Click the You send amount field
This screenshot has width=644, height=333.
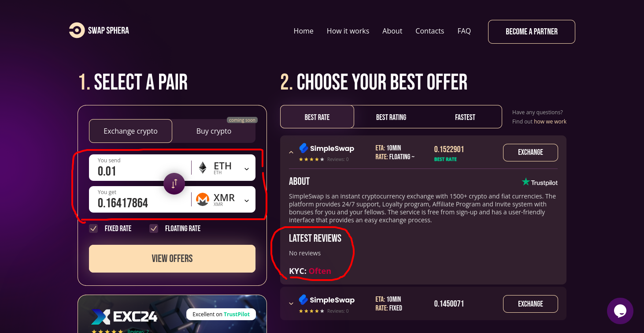click(140, 168)
